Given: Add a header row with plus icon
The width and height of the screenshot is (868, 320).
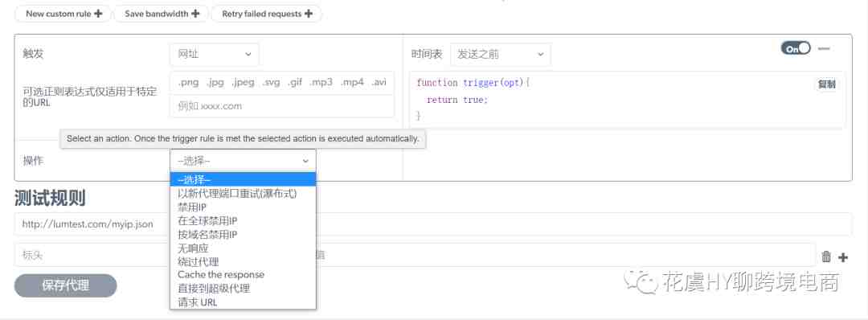Looking at the screenshot, I should [x=843, y=257].
